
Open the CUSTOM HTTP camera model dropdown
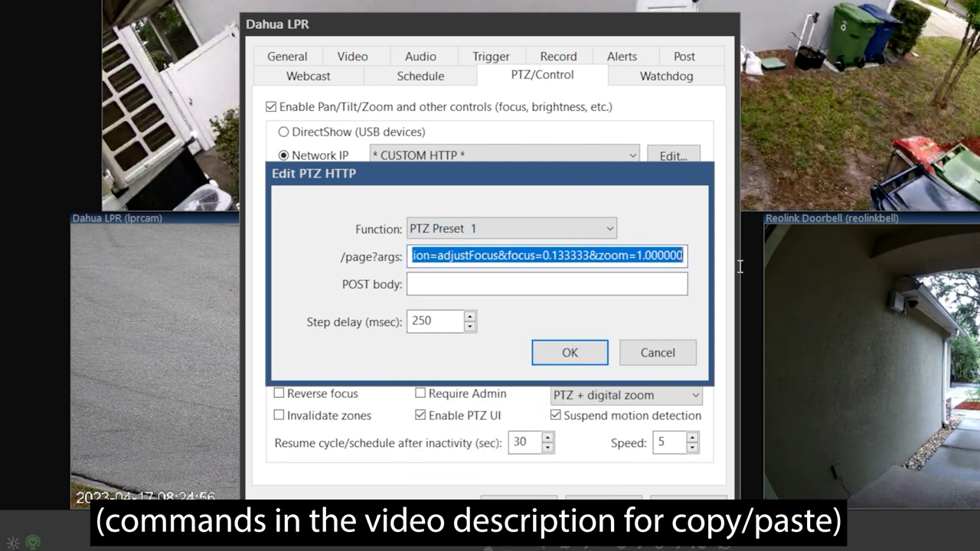click(505, 155)
